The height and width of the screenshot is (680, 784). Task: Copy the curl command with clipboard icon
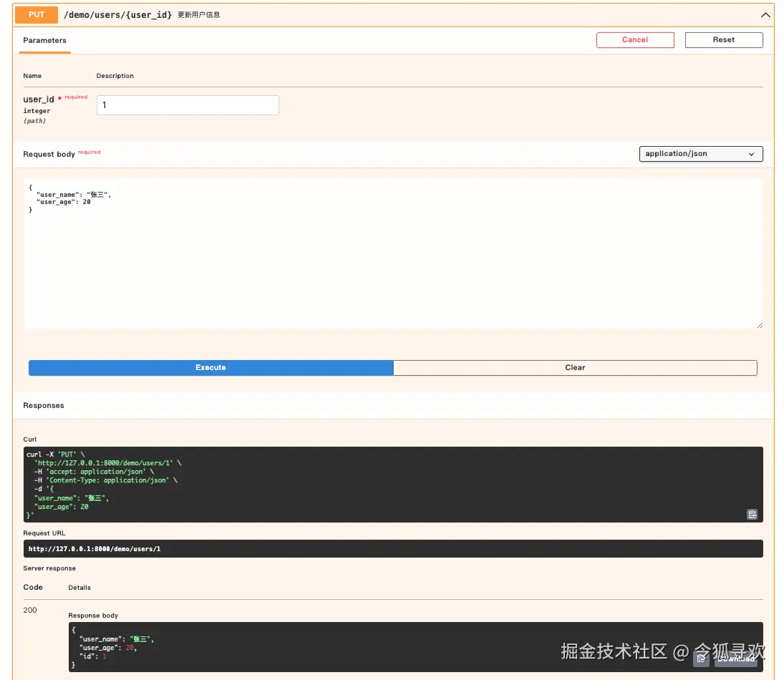point(752,514)
